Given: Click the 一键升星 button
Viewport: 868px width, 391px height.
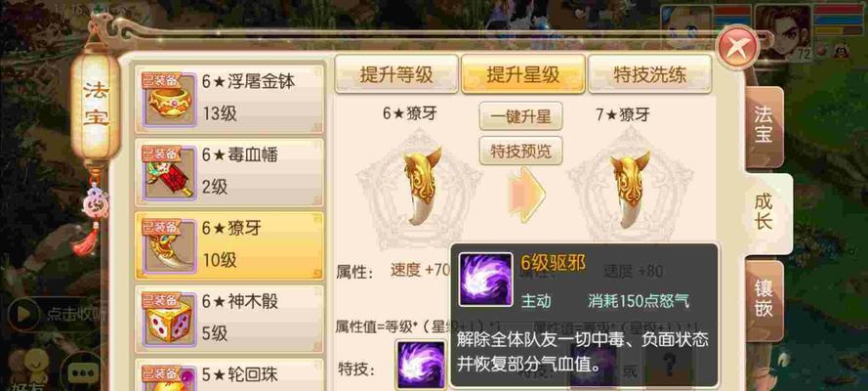Looking at the screenshot, I should pos(521,116).
